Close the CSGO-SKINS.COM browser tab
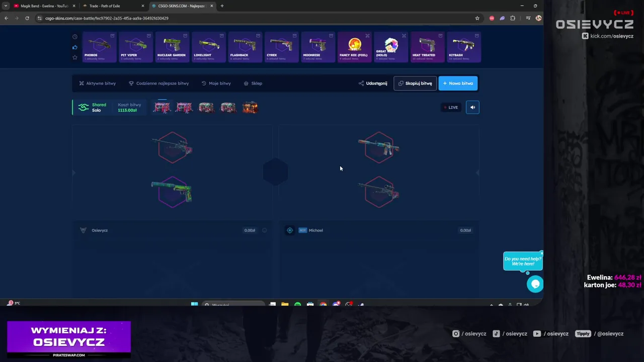This screenshot has width=644, height=362. pos(212,6)
